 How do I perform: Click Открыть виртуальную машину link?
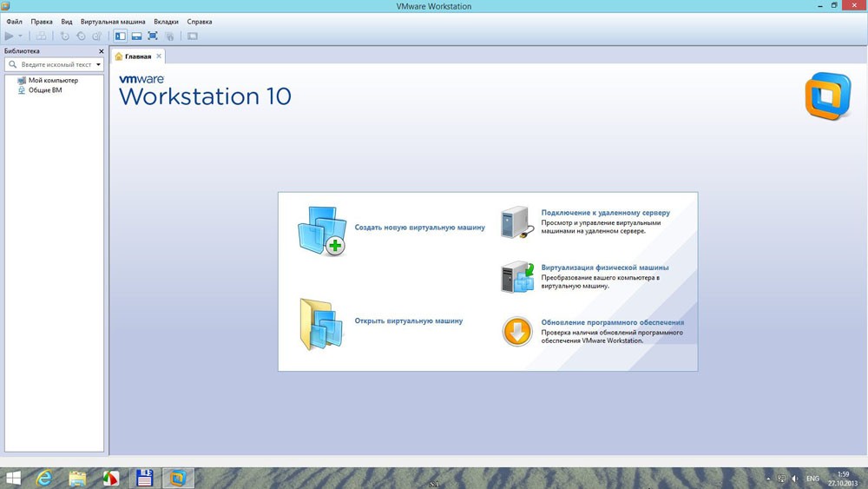[409, 320]
